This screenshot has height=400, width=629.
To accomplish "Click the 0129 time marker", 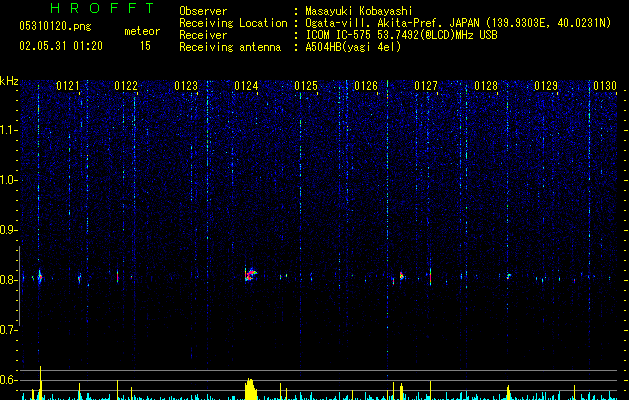I will 546,86.
